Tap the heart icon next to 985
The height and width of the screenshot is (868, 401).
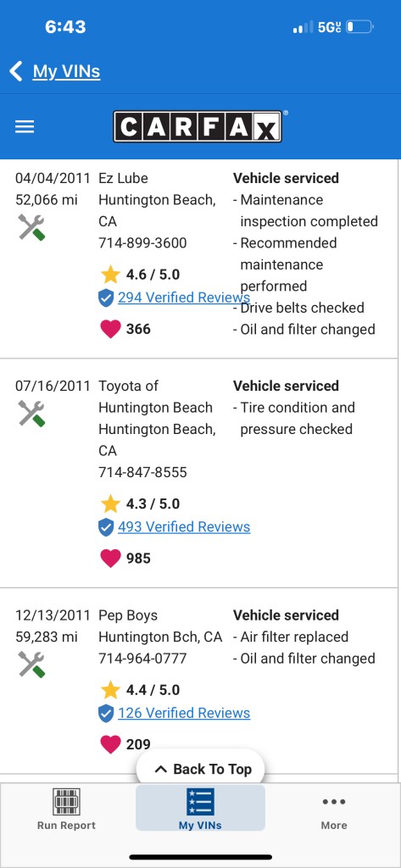click(x=110, y=558)
